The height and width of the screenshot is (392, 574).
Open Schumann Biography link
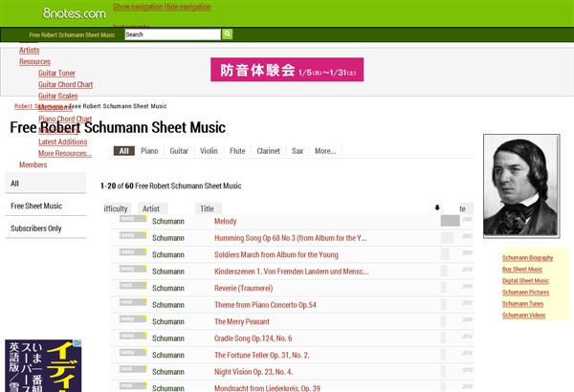[527, 258]
